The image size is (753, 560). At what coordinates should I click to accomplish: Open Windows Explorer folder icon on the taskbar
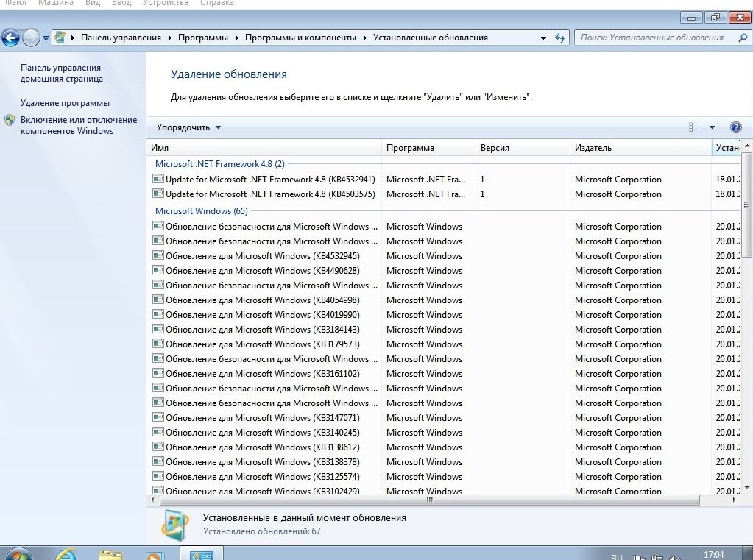pos(110,555)
